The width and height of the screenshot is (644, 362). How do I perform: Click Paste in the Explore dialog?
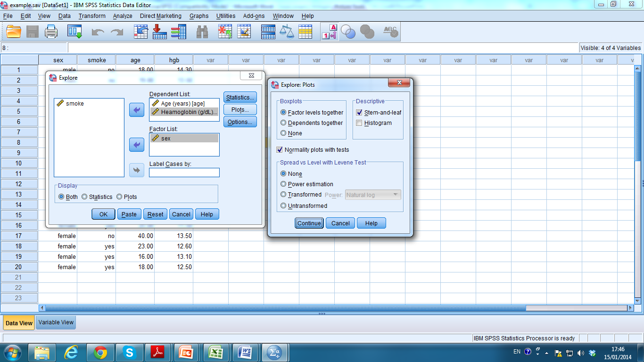[x=129, y=214]
